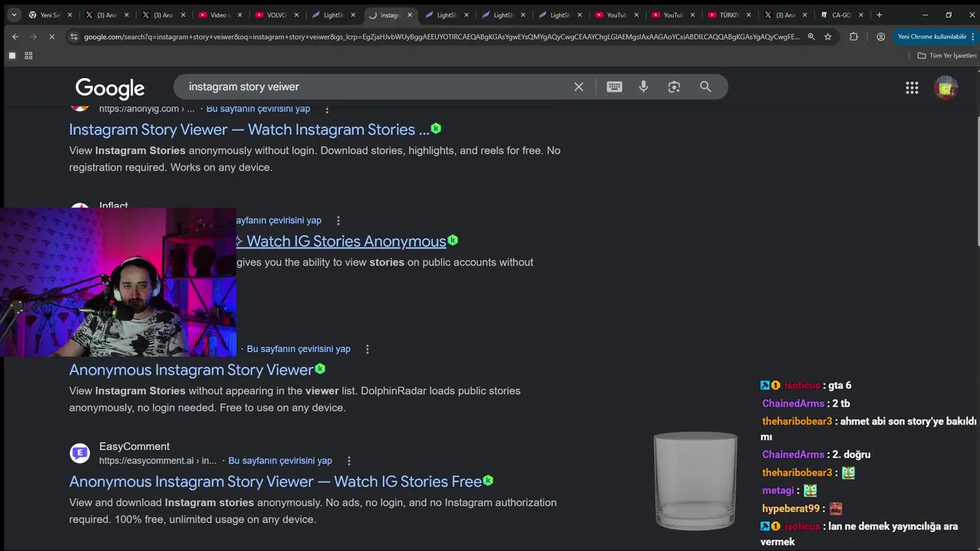Viewport: 980px width, 551px height.
Task: Close the CA-GO tab
Action: (x=861, y=15)
